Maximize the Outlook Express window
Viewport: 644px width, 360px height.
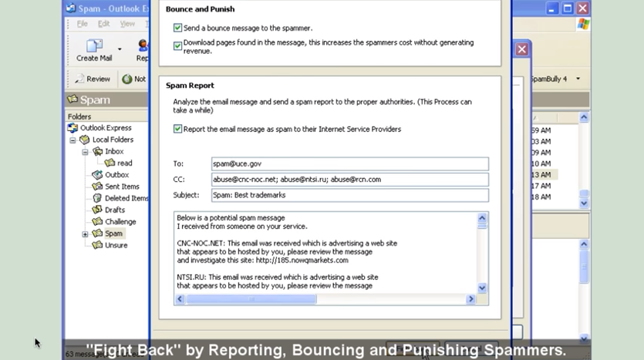tap(567, 8)
